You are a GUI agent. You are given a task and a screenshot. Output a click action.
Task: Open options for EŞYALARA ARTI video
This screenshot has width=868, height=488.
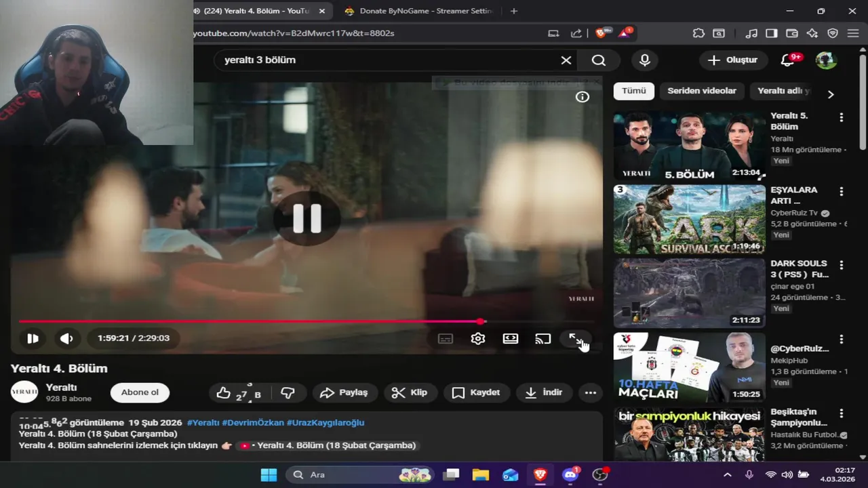(842, 192)
